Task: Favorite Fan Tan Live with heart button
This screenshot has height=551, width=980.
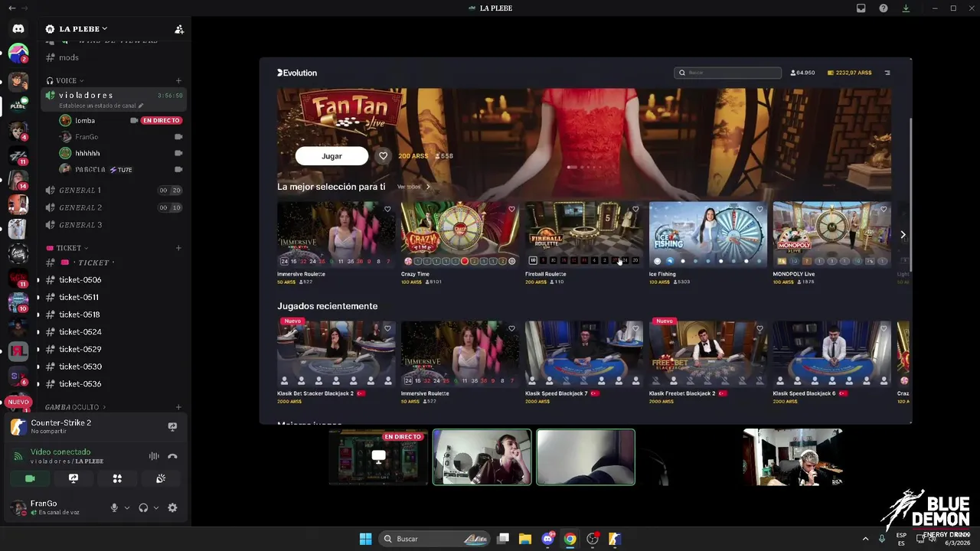Action: click(383, 156)
